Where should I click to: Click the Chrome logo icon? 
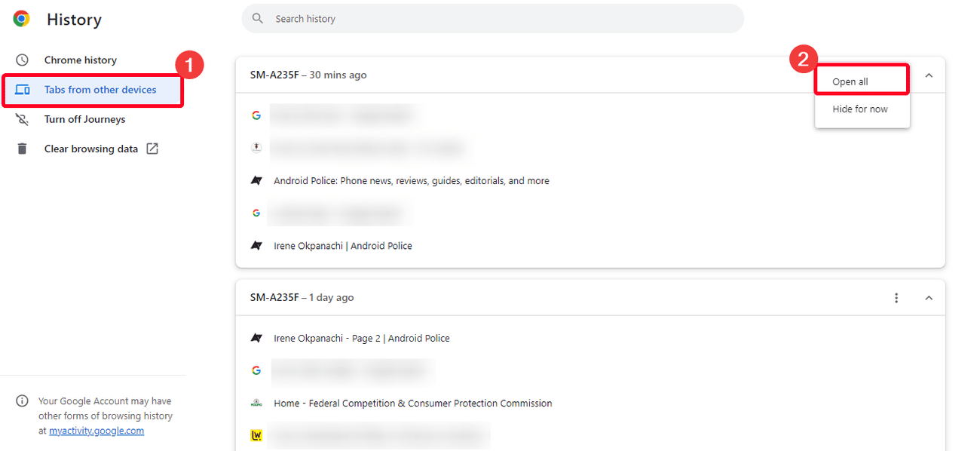[22, 19]
